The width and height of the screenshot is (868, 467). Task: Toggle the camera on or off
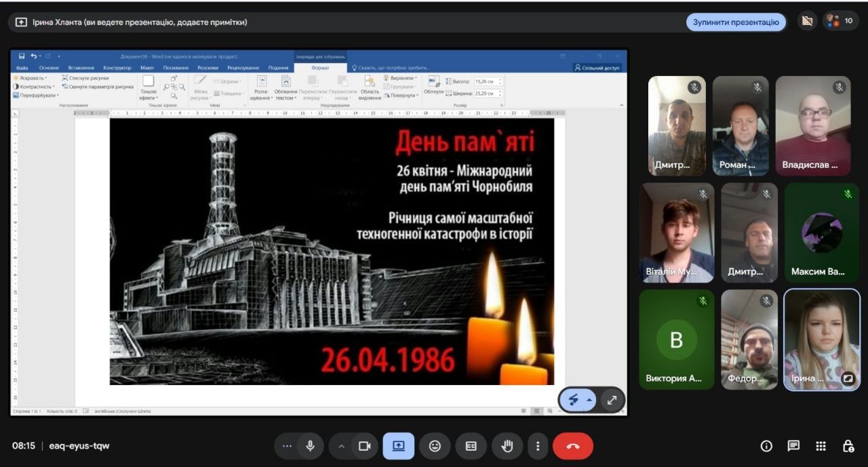click(x=364, y=446)
